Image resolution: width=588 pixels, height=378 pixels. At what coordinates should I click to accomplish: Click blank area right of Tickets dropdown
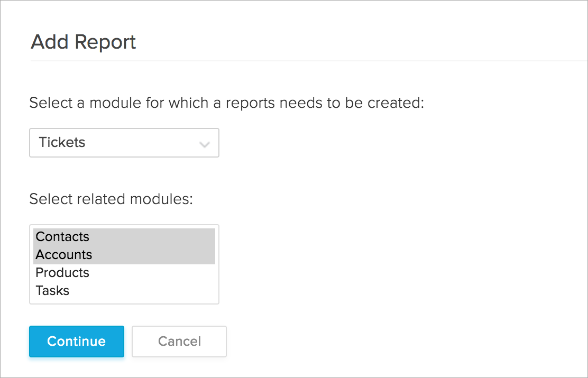[x=370, y=143]
